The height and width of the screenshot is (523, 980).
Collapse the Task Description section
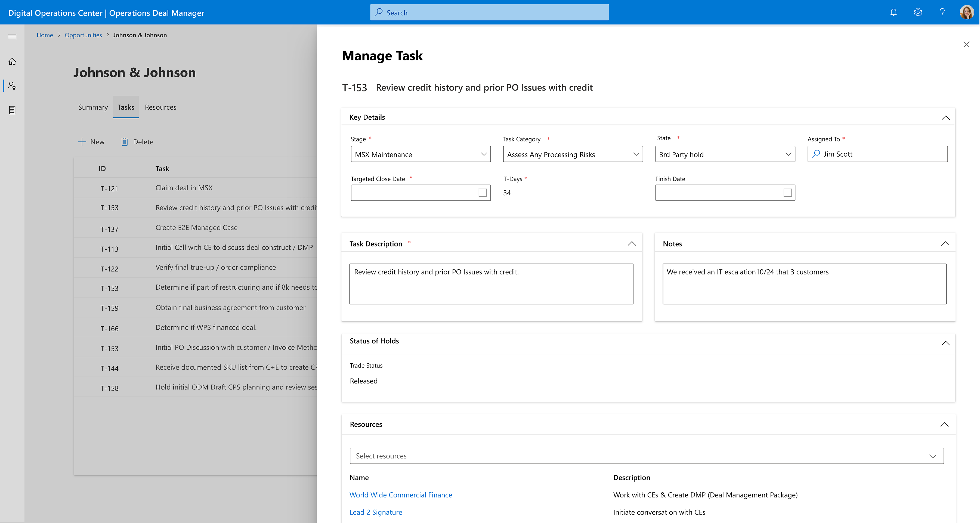632,243
